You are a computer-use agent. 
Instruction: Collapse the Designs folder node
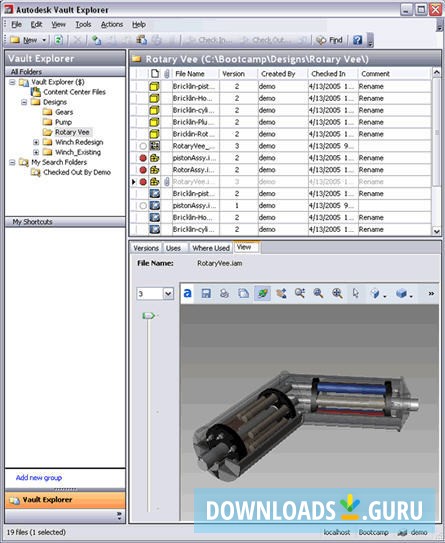(x=24, y=102)
